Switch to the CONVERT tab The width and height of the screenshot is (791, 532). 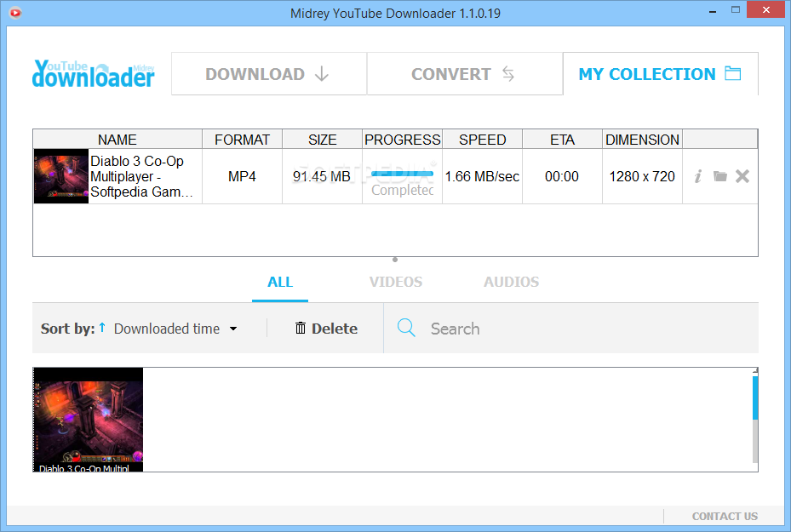tap(465, 73)
